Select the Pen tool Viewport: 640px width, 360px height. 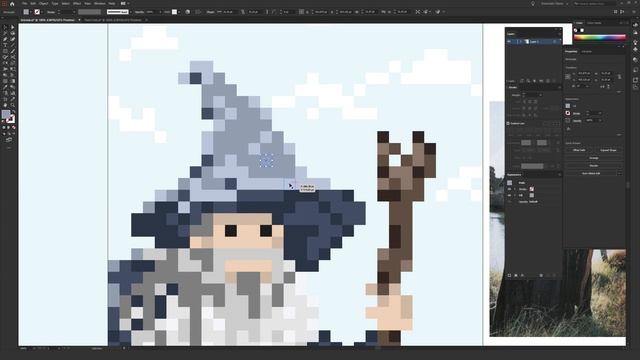(x=5, y=39)
